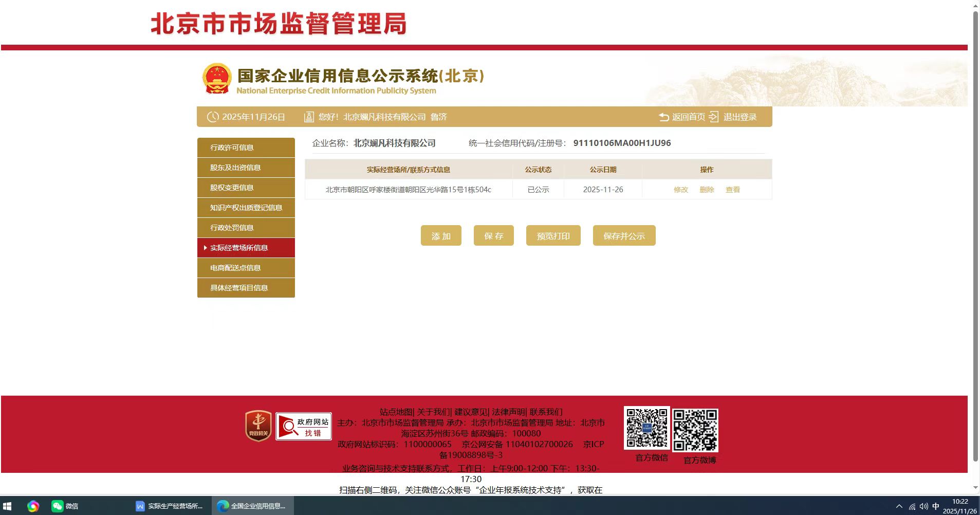Open the Windows Start menu
980x515 pixels.
(x=8, y=506)
